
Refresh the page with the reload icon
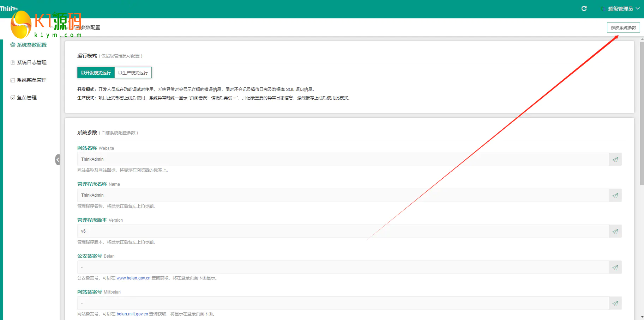coord(584,8)
